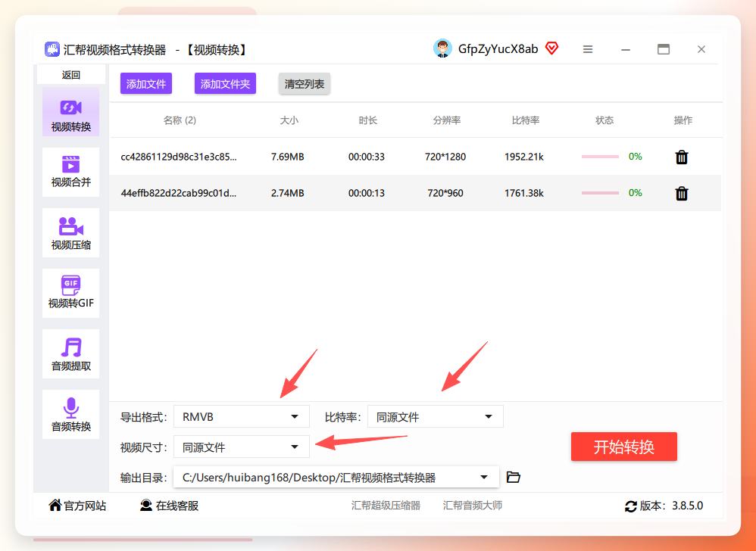
Task: Maximize the converter window
Action: coord(664,49)
